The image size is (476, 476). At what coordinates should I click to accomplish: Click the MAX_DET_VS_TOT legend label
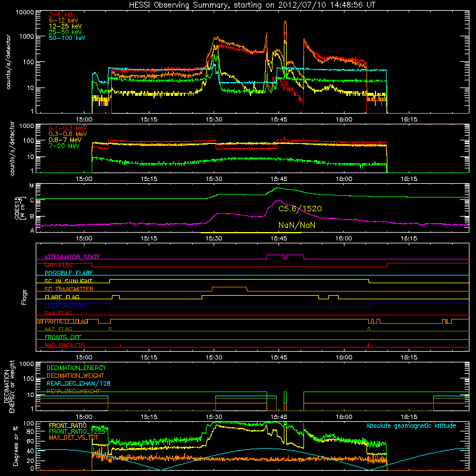74,437
